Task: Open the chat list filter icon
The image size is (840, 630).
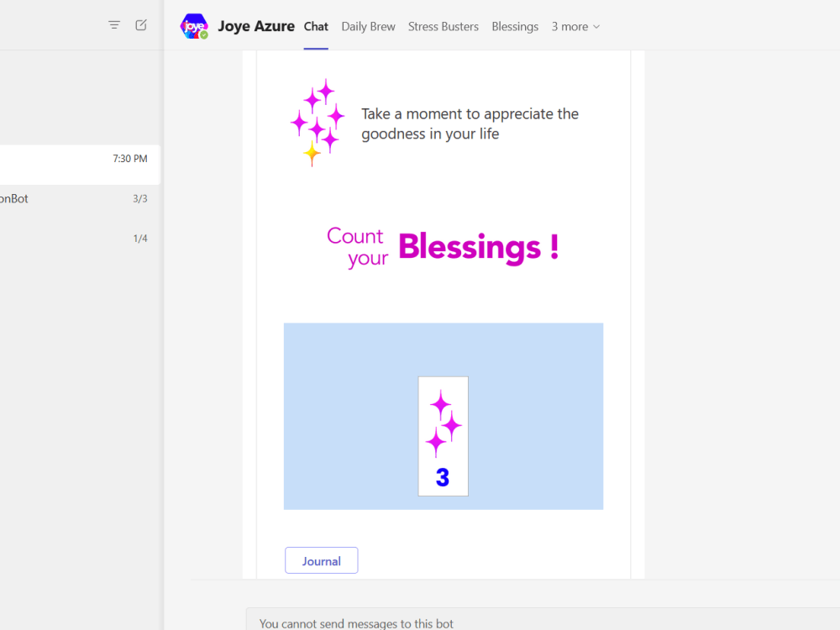Action: (114, 25)
